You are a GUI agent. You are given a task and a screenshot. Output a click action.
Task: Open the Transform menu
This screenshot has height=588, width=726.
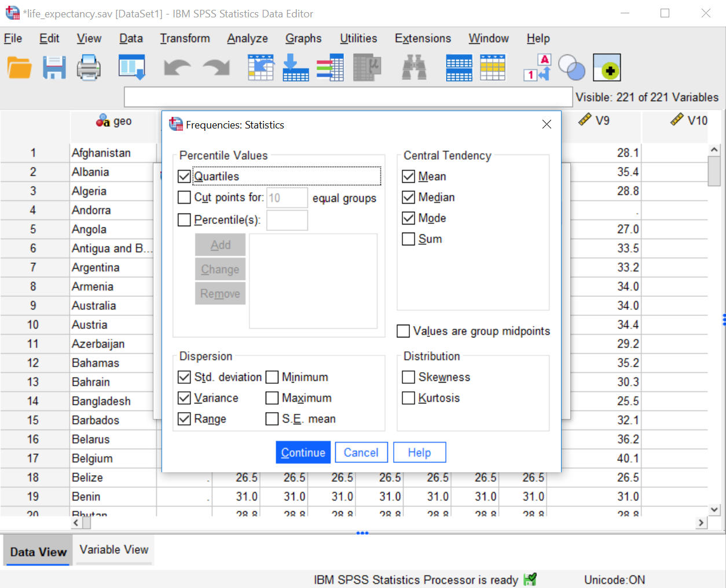pos(185,38)
